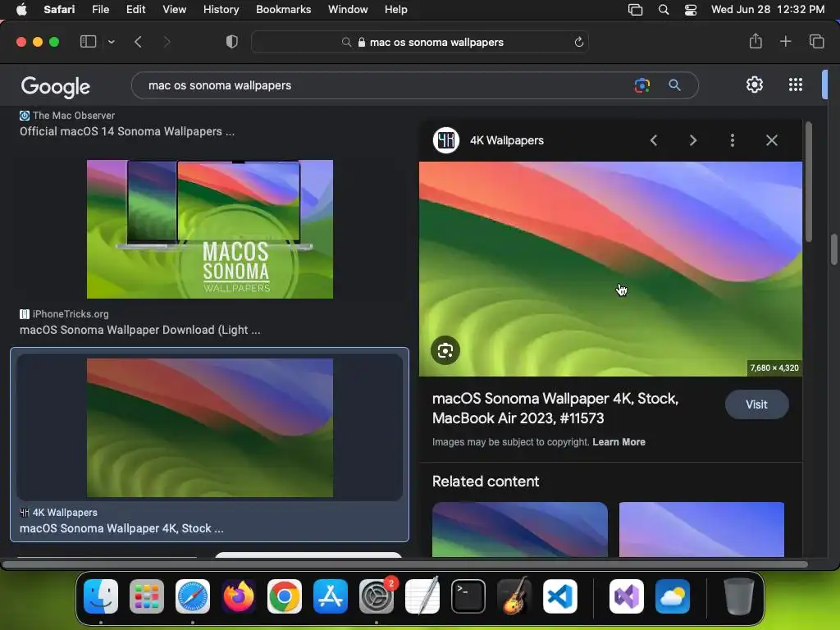Show previous image in preview panel

[x=654, y=140]
